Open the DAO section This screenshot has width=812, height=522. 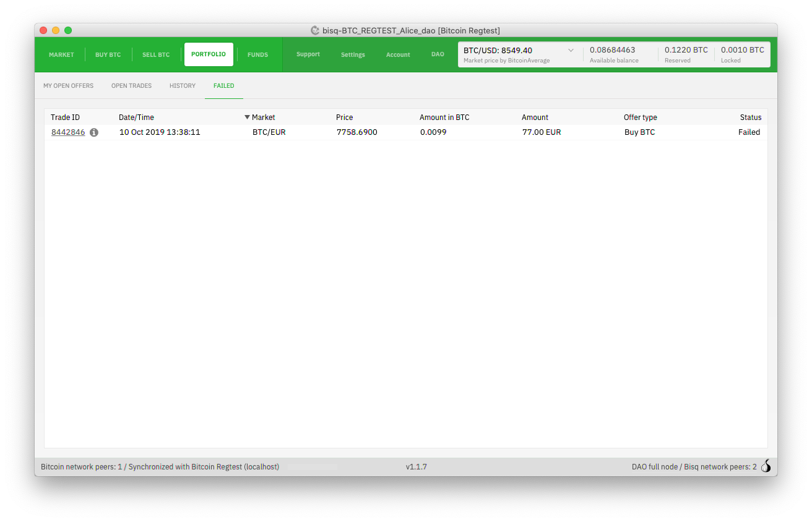pos(438,54)
